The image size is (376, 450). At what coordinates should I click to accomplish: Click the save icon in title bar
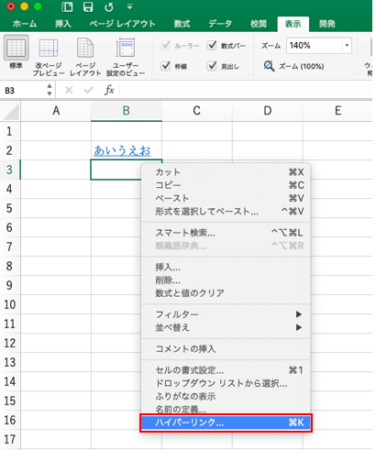point(88,7)
